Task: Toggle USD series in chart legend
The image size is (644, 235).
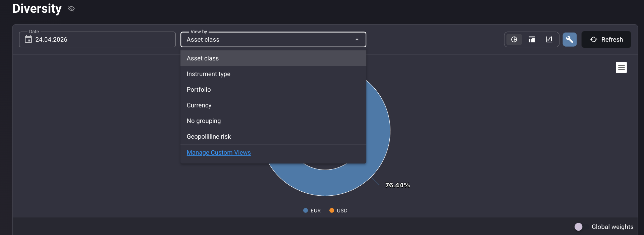Action: pyautogui.click(x=338, y=210)
